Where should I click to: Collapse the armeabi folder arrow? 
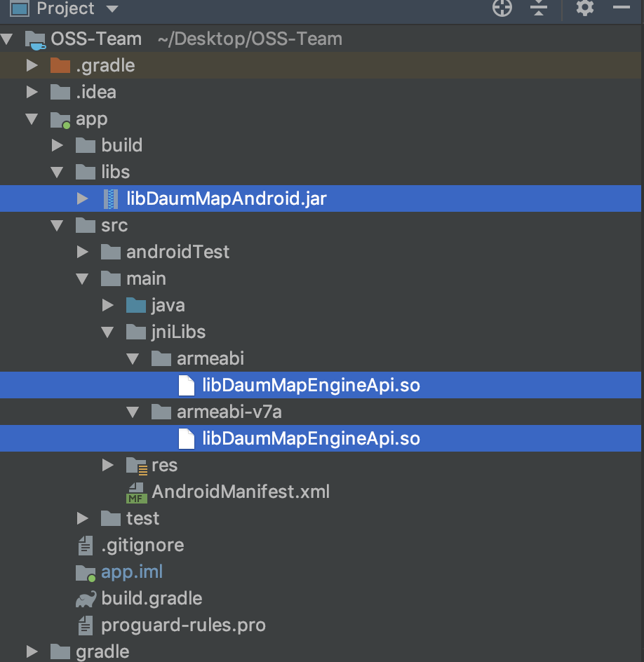point(133,358)
